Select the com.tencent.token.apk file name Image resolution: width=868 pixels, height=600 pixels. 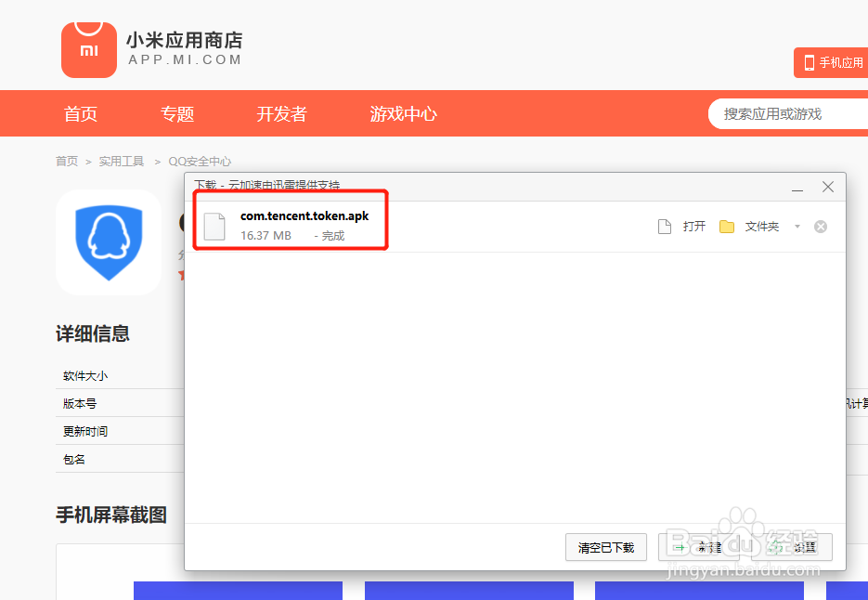tap(304, 216)
